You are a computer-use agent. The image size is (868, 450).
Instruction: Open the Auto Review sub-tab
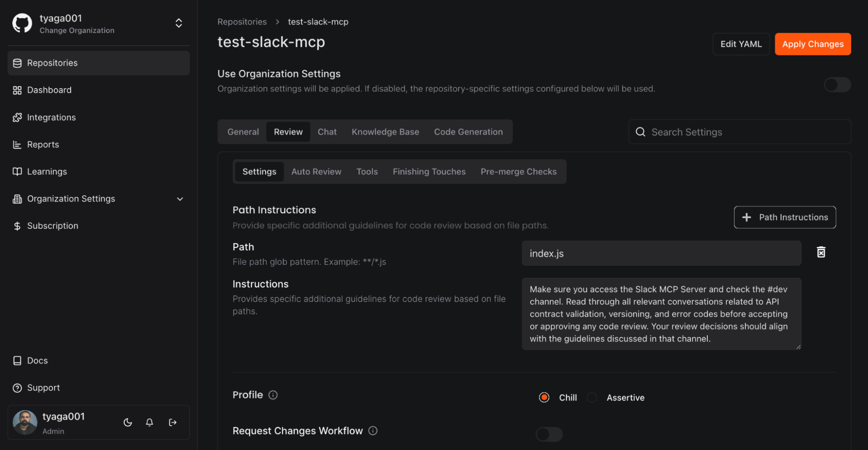316,171
